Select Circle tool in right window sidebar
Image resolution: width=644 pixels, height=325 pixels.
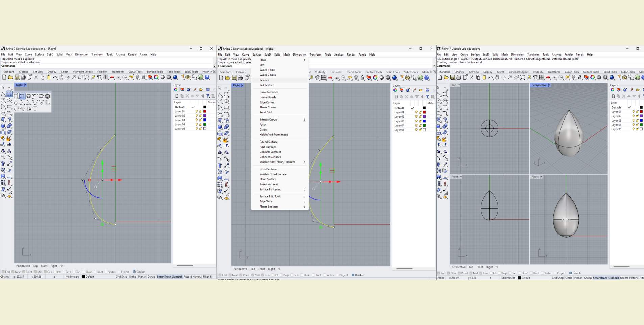tap(439, 101)
